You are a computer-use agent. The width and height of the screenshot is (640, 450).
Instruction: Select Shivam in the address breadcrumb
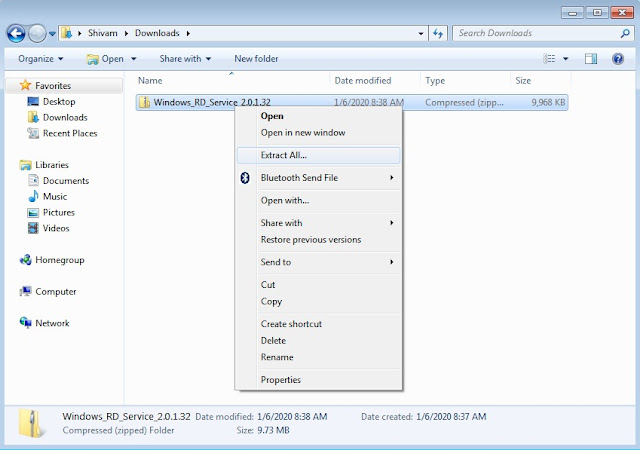coord(102,33)
